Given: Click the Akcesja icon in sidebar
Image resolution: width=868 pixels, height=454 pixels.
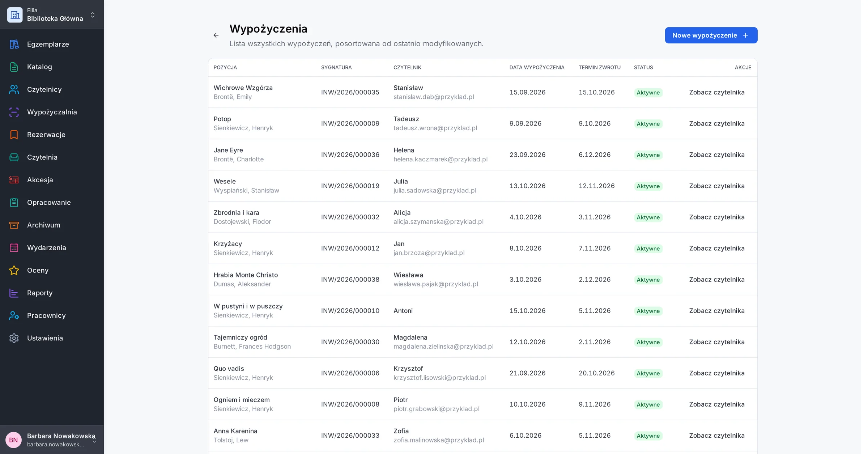Looking at the screenshot, I should tap(14, 180).
